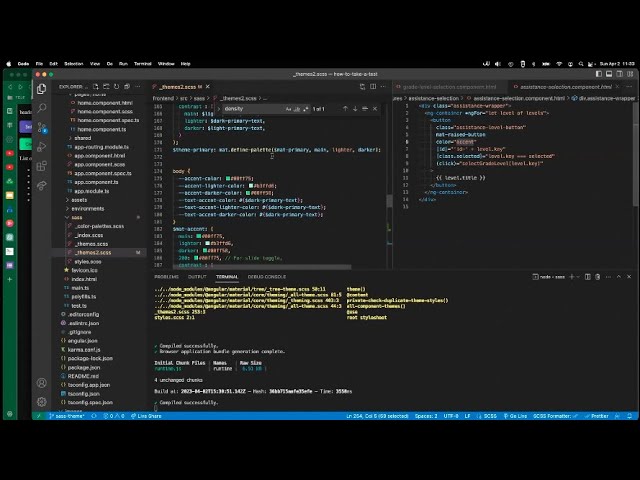Refresh the Explorer file tree
This screenshot has width=640, height=480.
click(x=117, y=87)
